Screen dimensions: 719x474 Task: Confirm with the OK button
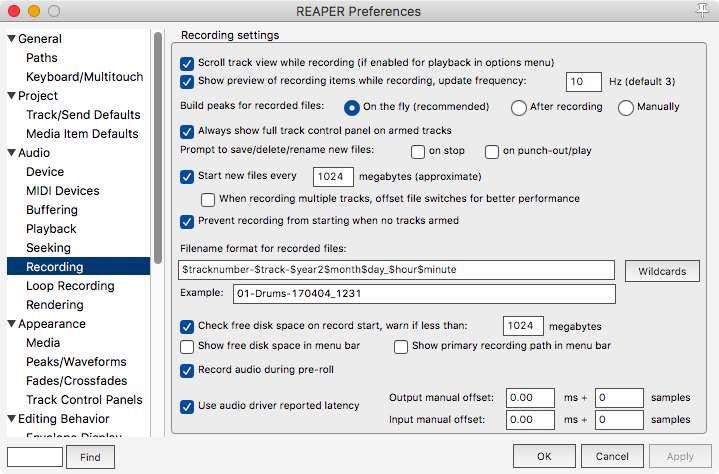544,456
